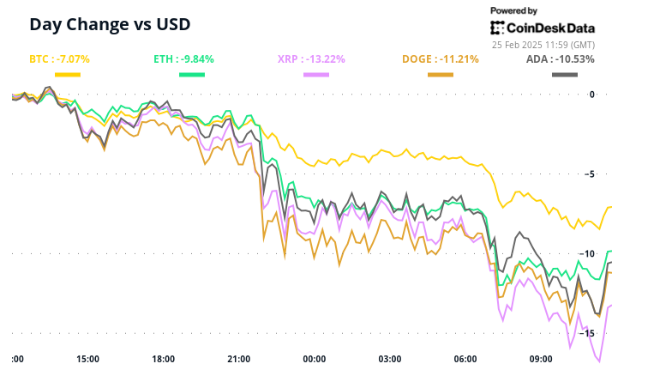Select the 15:00 time axis label
Image resolution: width=645 pixels, height=372 pixels.
[x=88, y=359]
